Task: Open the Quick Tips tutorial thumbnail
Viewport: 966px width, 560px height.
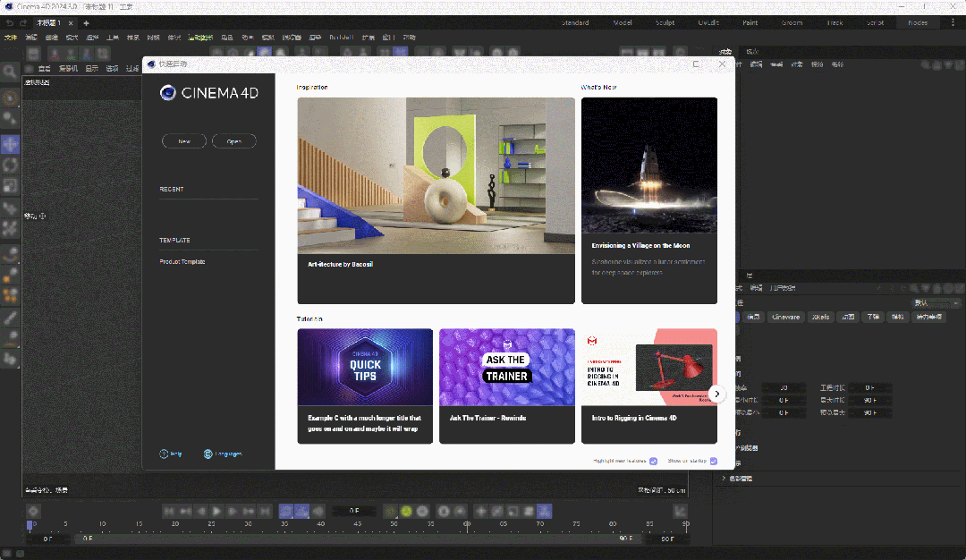Action: 365,367
